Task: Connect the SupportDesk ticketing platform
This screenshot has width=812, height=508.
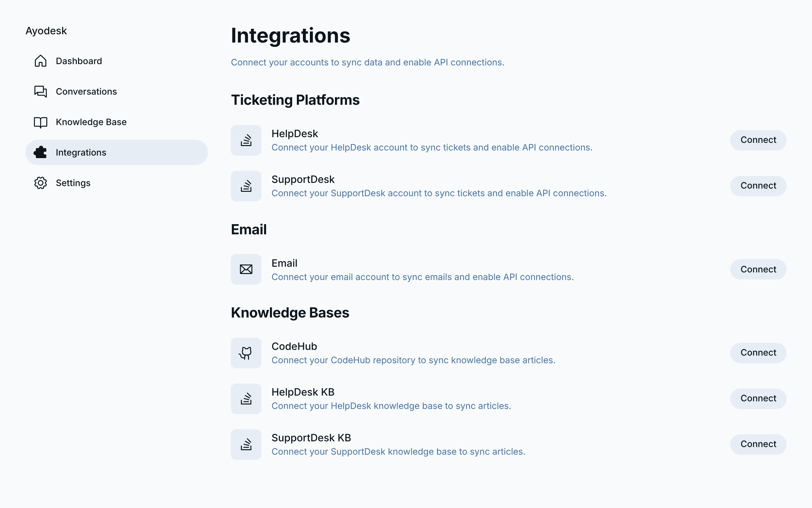Action: (x=758, y=186)
